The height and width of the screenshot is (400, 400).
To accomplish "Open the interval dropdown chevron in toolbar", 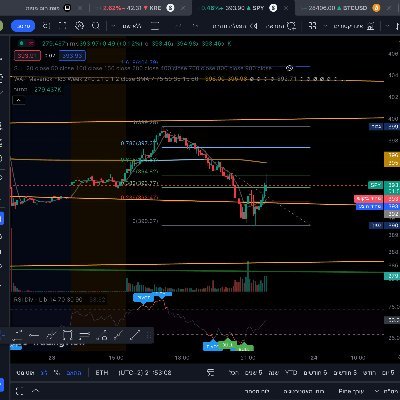I will point(112,26).
